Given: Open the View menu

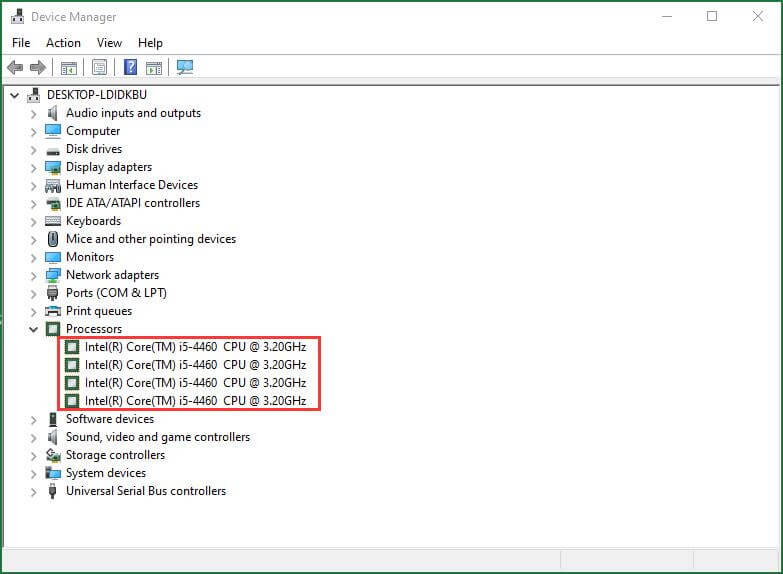Looking at the screenshot, I should coord(109,43).
